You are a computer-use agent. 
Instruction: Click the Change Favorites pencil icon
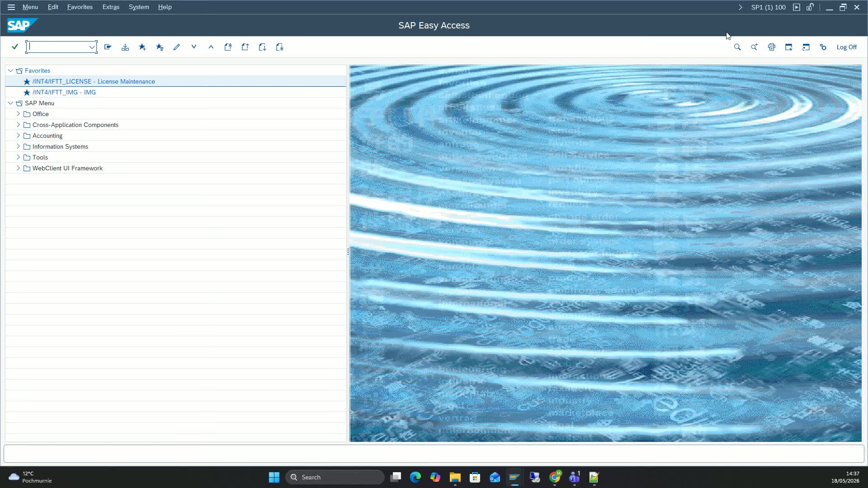click(177, 47)
